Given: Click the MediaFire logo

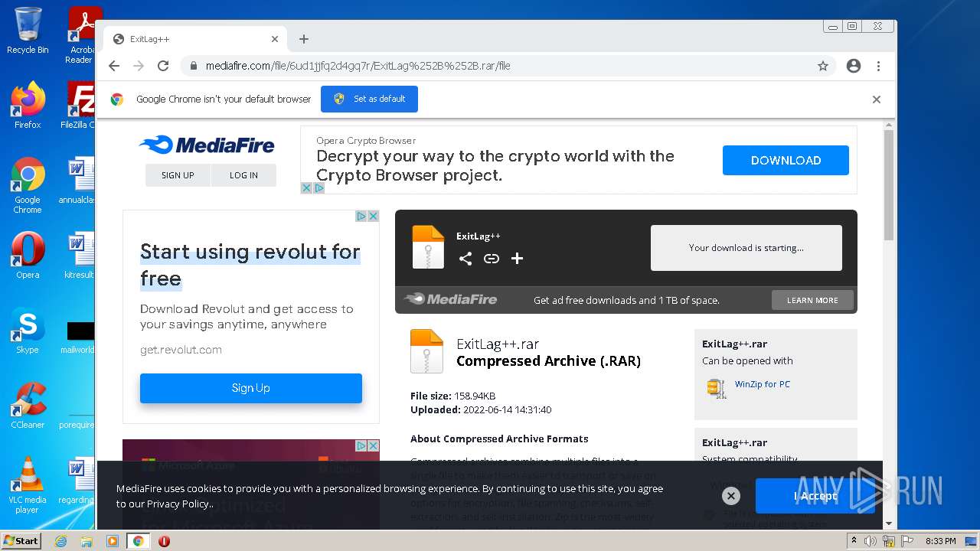Looking at the screenshot, I should (207, 145).
